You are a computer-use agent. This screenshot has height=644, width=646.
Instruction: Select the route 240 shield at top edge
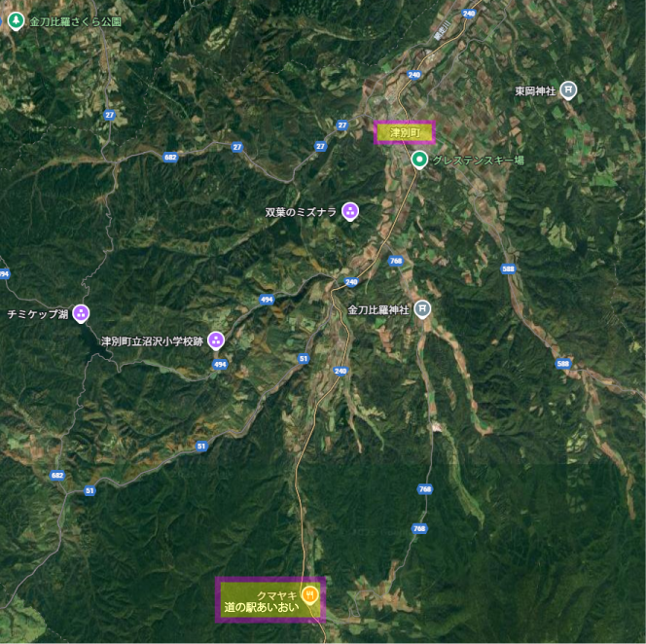click(469, 14)
